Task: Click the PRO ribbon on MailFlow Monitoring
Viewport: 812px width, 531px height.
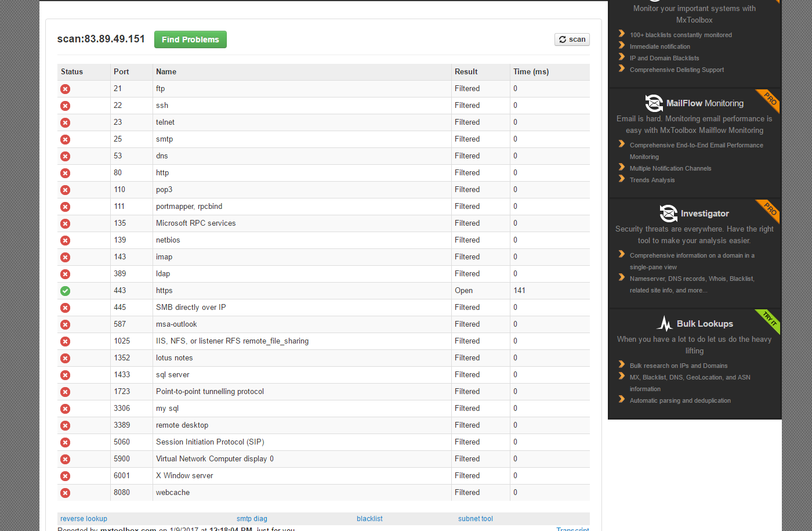Action: tap(770, 99)
